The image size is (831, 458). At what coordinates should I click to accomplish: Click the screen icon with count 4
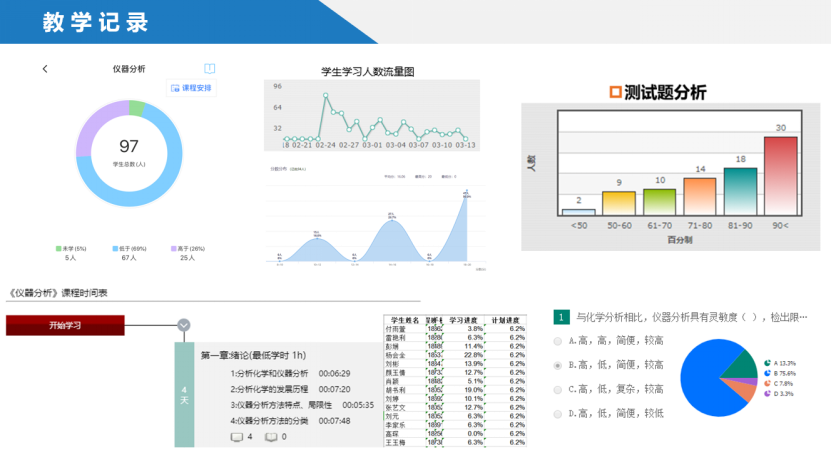[236, 437]
